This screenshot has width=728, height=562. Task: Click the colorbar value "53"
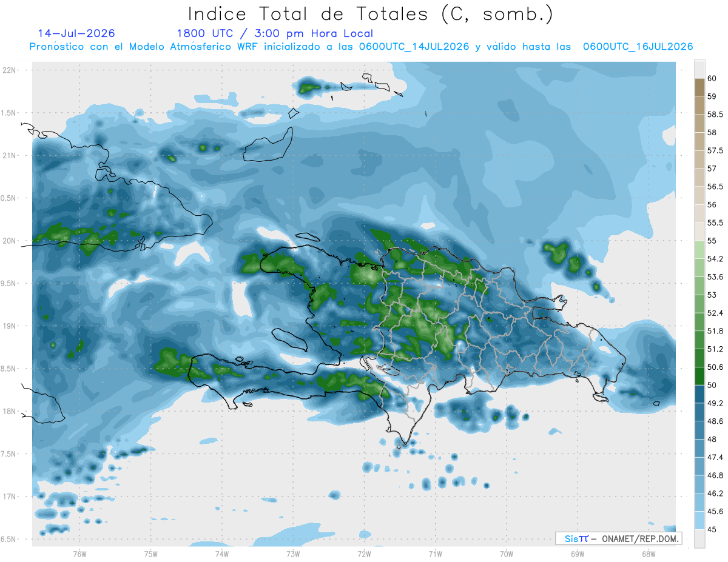pyautogui.click(x=713, y=295)
